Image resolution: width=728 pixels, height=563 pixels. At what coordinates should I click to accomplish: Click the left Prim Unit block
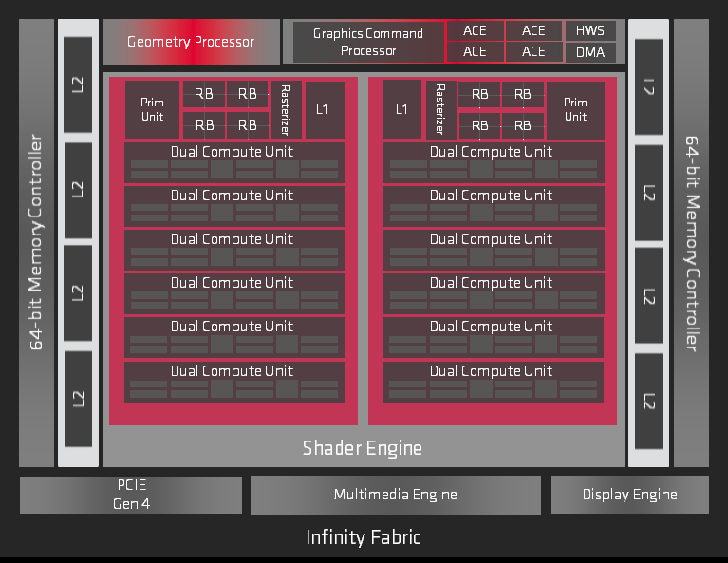click(x=152, y=109)
